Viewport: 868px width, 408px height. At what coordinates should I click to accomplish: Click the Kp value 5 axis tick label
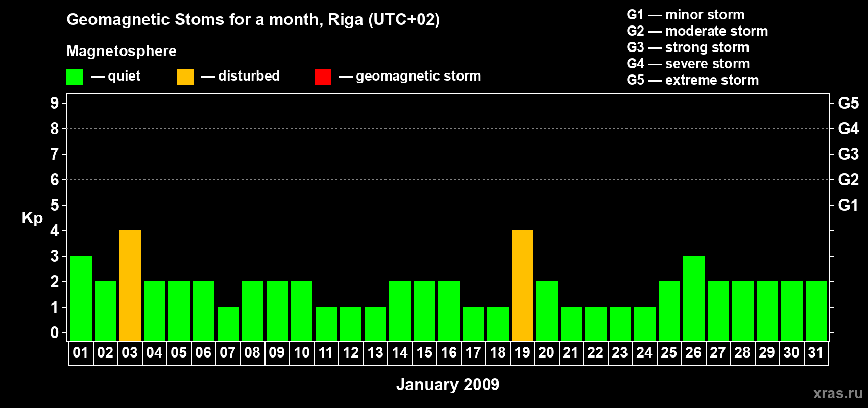(x=55, y=205)
